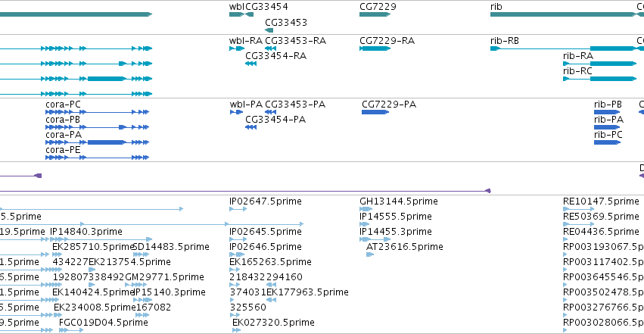Screen dimensions: 644x334
Task: Select the long purple feature line
Action: (x=245, y=191)
